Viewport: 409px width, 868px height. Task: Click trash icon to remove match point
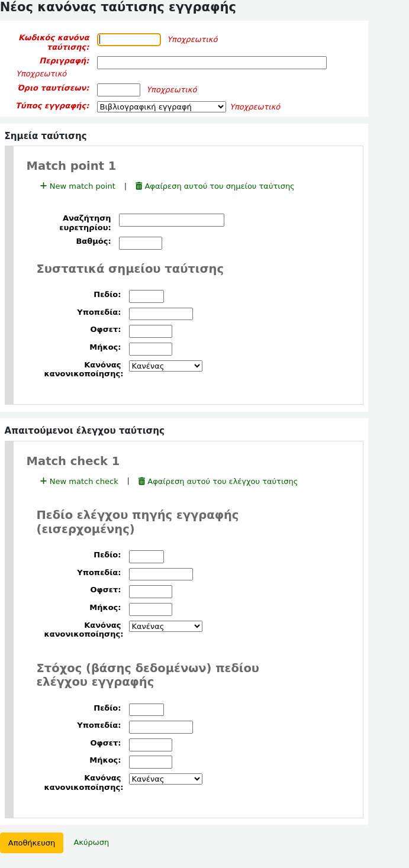tap(139, 186)
